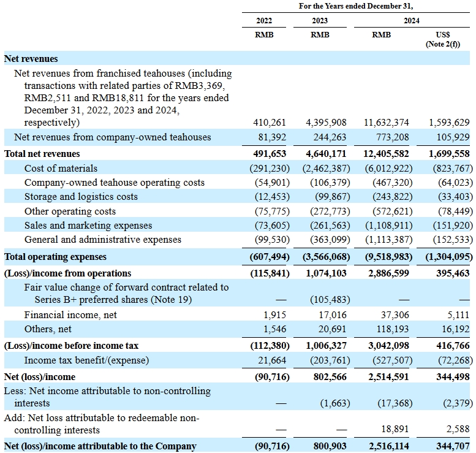Click the "Net revenues" section heading
Screen dimensions: 476x453
pyautogui.click(x=31, y=59)
